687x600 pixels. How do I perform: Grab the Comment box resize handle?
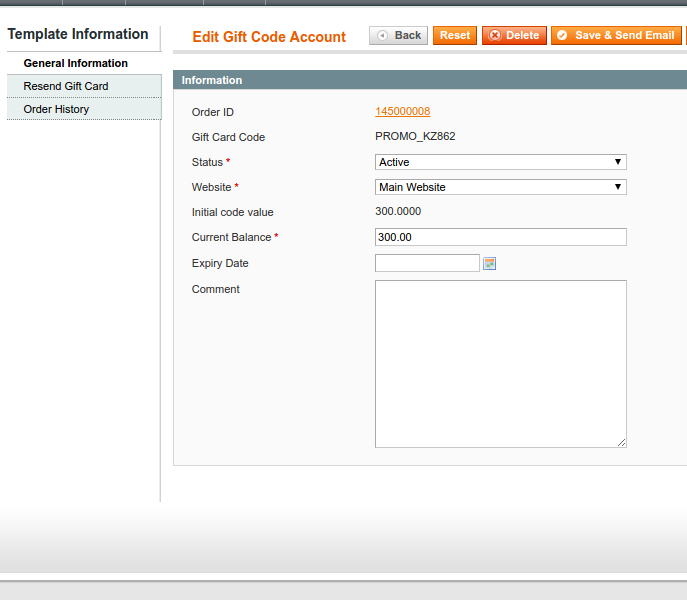click(x=621, y=442)
